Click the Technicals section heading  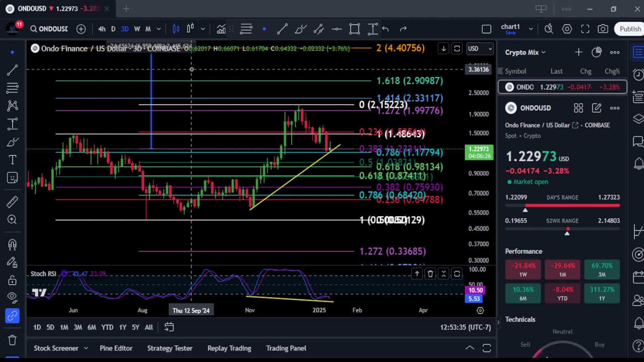(520, 319)
